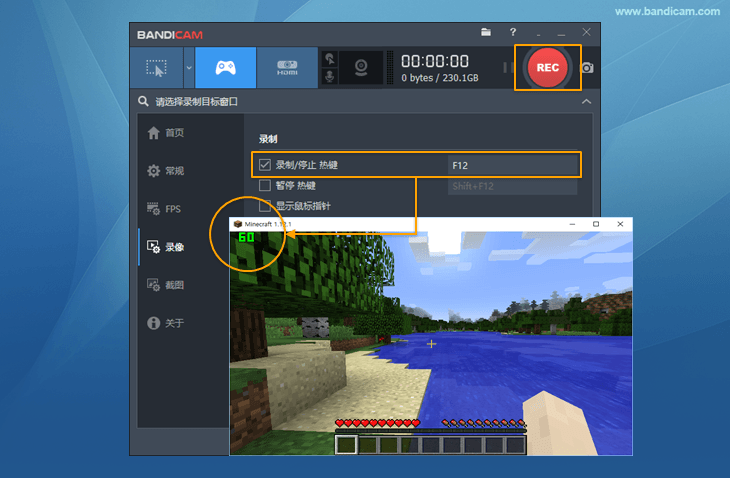Toggle the webcam overlay icon
This screenshot has width=730, height=478.
tap(361, 68)
